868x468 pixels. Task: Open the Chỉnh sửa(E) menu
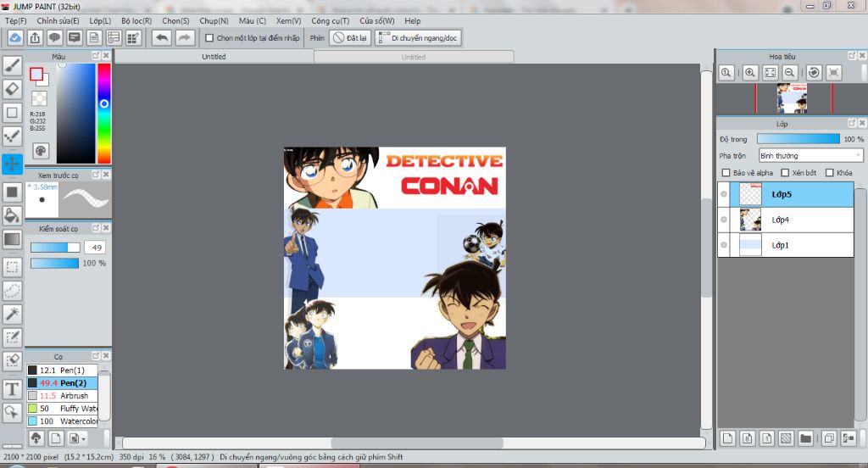click(58, 20)
